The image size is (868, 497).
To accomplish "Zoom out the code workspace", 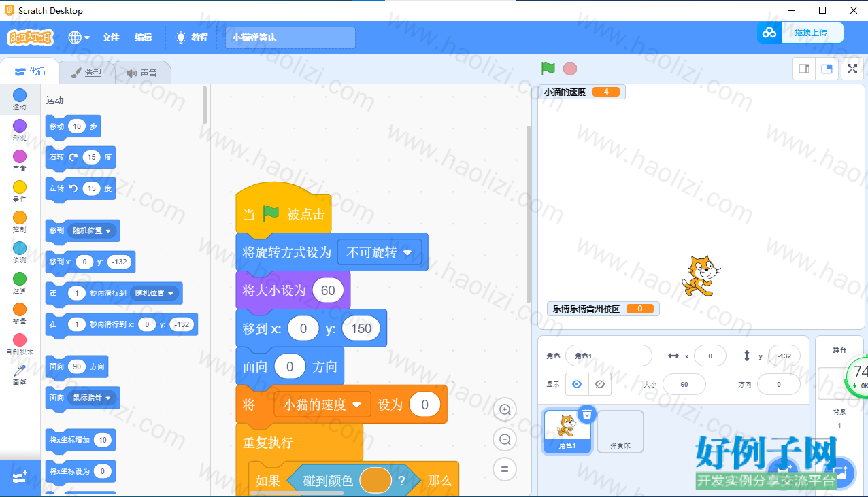I will pos(505,440).
